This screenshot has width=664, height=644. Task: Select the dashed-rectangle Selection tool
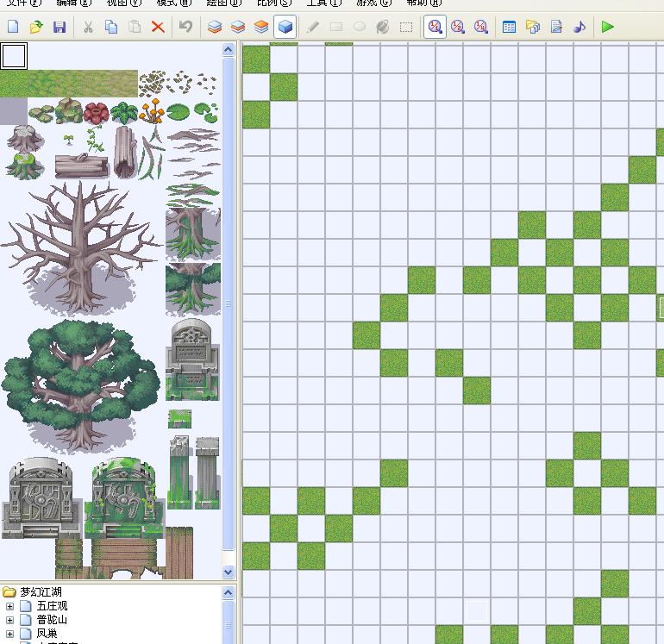click(x=406, y=27)
